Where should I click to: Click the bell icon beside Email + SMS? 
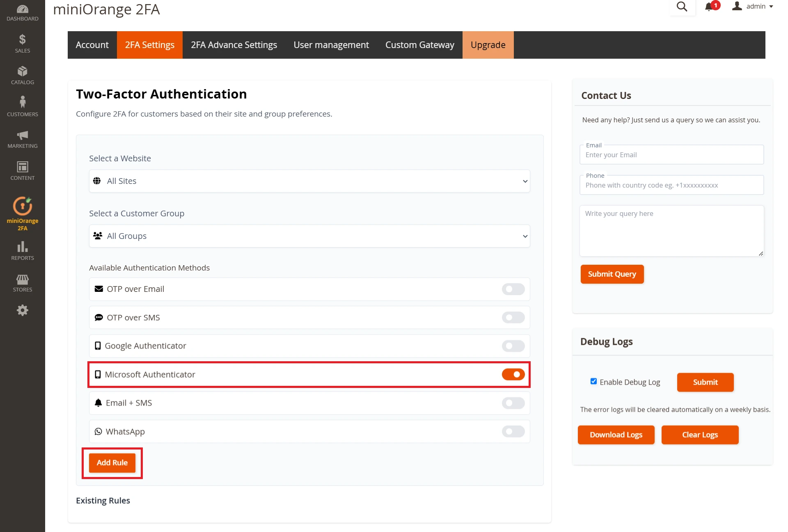click(98, 403)
